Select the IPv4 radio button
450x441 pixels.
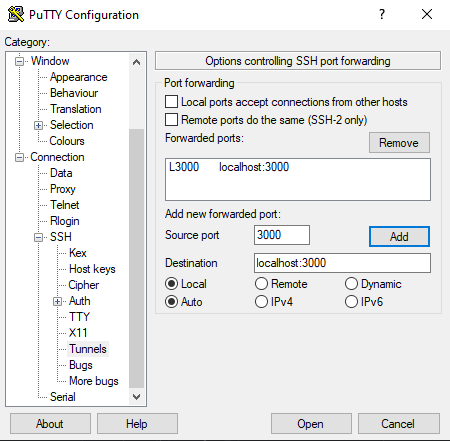(261, 302)
